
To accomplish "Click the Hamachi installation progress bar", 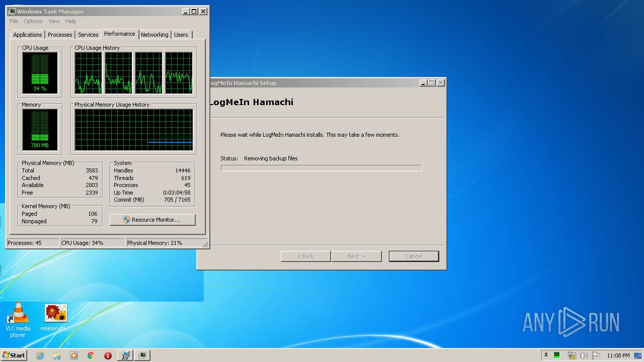I will click(321, 168).
